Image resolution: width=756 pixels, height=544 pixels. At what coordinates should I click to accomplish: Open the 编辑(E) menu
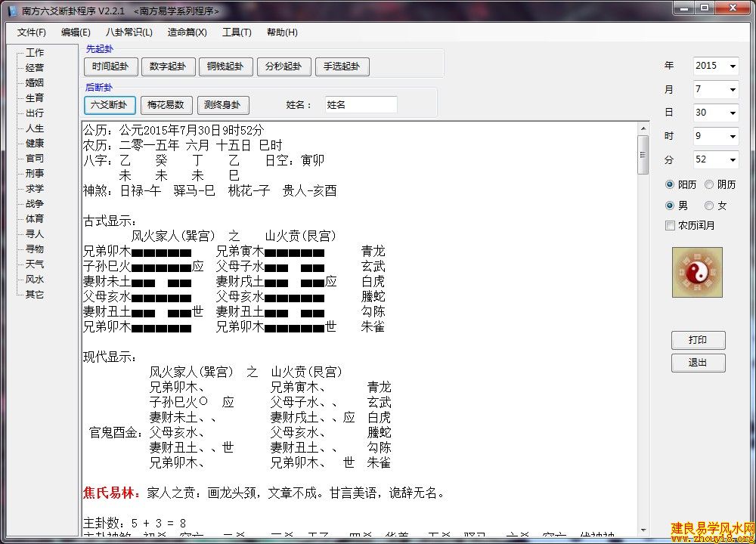coord(76,32)
